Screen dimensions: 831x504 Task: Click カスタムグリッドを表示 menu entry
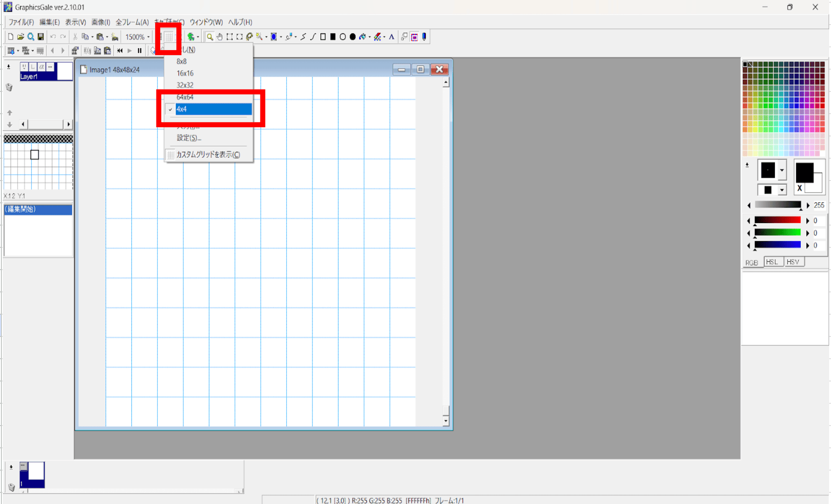(208, 155)
